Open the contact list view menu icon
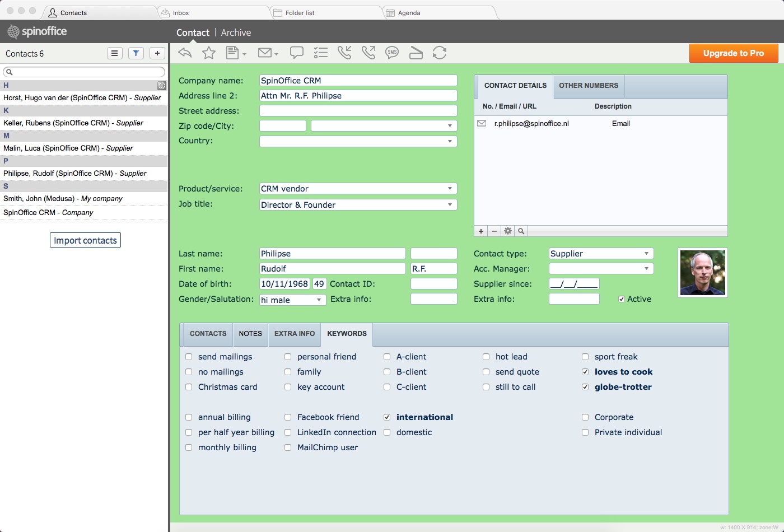Screen dimensions: 784x532 pos(114,53)
